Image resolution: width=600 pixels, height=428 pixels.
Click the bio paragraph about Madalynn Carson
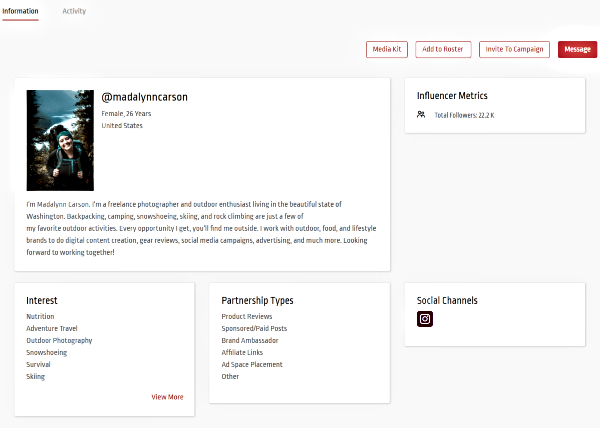pos(202,228)
